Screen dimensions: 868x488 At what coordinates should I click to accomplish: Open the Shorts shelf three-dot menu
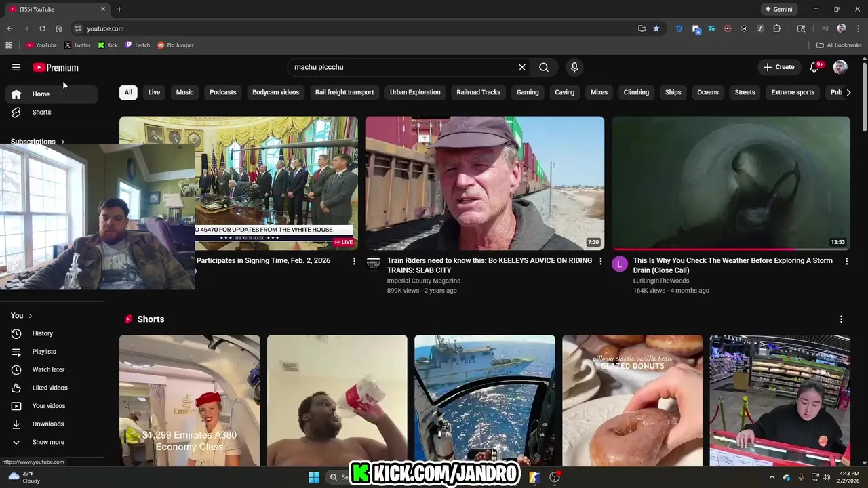click(x=842, y=319)
